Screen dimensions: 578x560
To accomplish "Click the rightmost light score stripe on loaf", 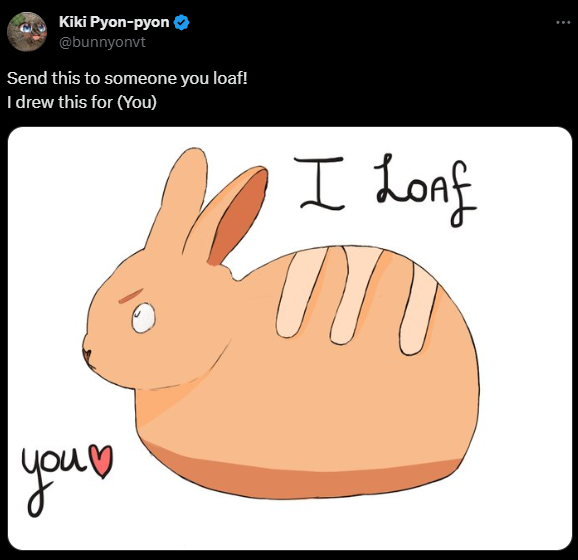I will 418,310.
